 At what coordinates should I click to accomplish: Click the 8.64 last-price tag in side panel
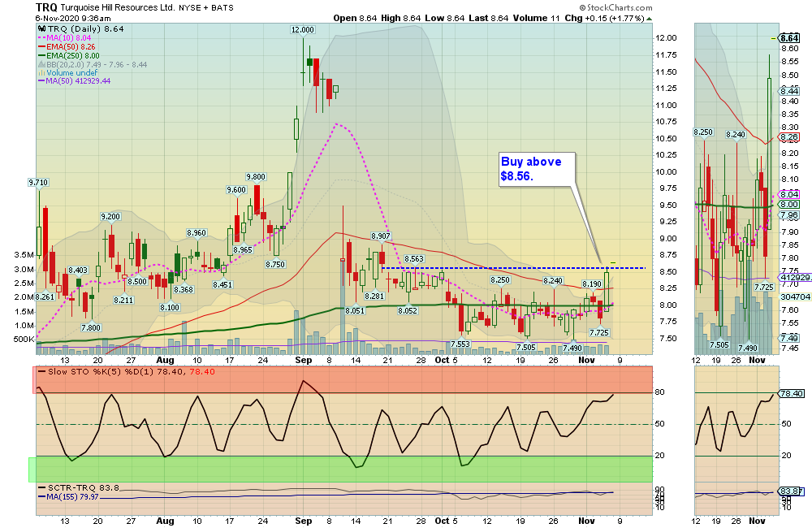(790, 38)
